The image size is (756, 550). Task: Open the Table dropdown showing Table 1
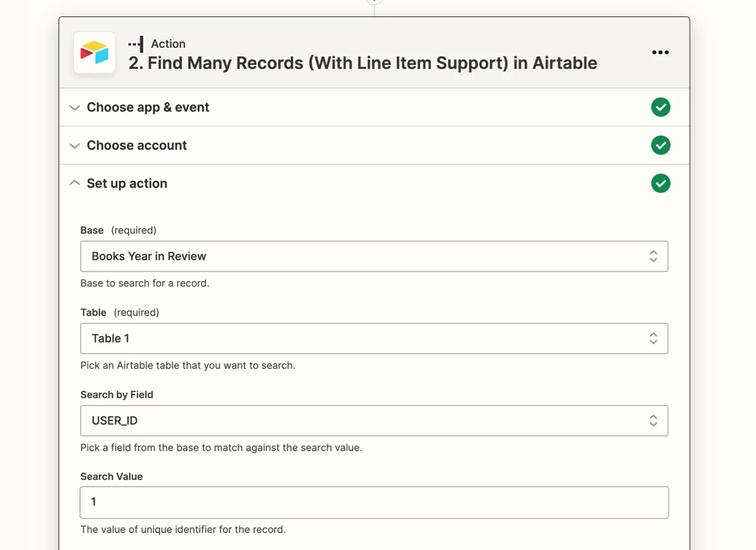[374, 338]
